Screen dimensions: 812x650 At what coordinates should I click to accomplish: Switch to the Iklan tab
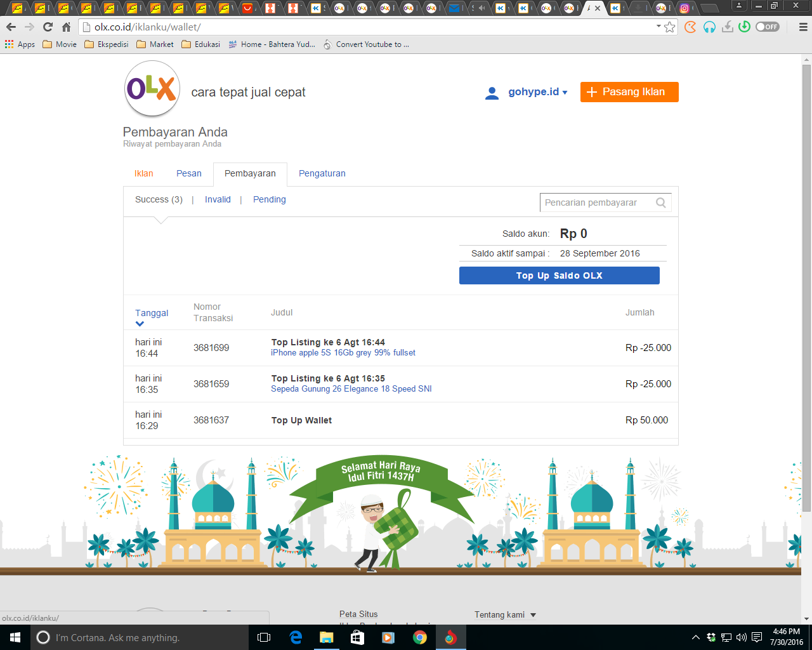click(x=143, y=173)
